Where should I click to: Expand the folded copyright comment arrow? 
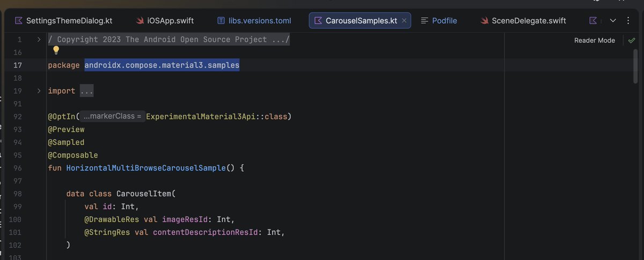39,39
